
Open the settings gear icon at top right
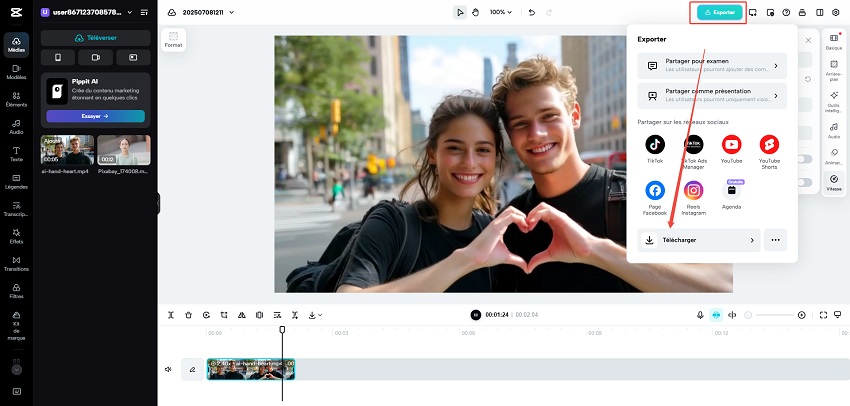(835, 12)
